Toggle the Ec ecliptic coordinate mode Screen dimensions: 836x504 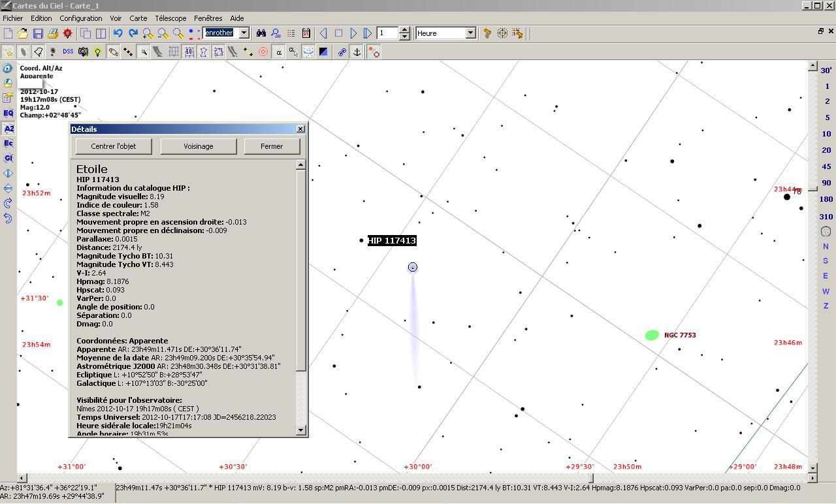(8, 144)
